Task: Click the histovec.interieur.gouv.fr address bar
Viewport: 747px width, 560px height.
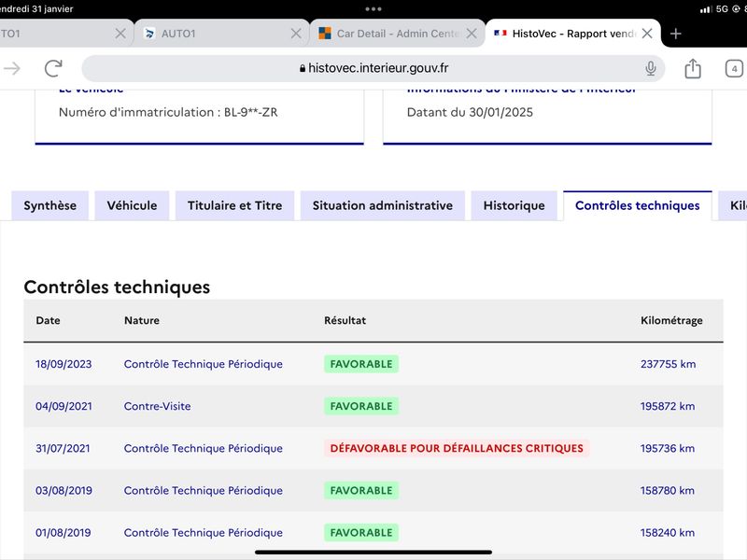Action: click(373, 68)
